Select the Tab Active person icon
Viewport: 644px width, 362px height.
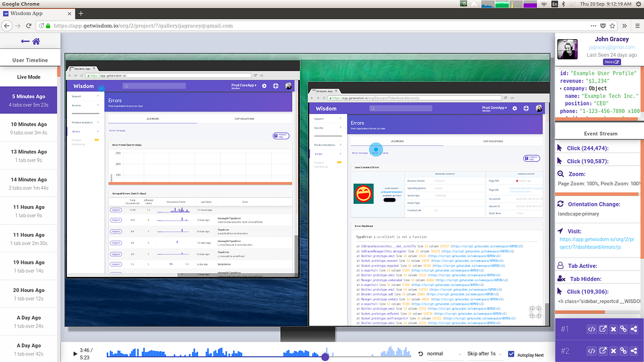pyautogui.click(x=560, y=265)
